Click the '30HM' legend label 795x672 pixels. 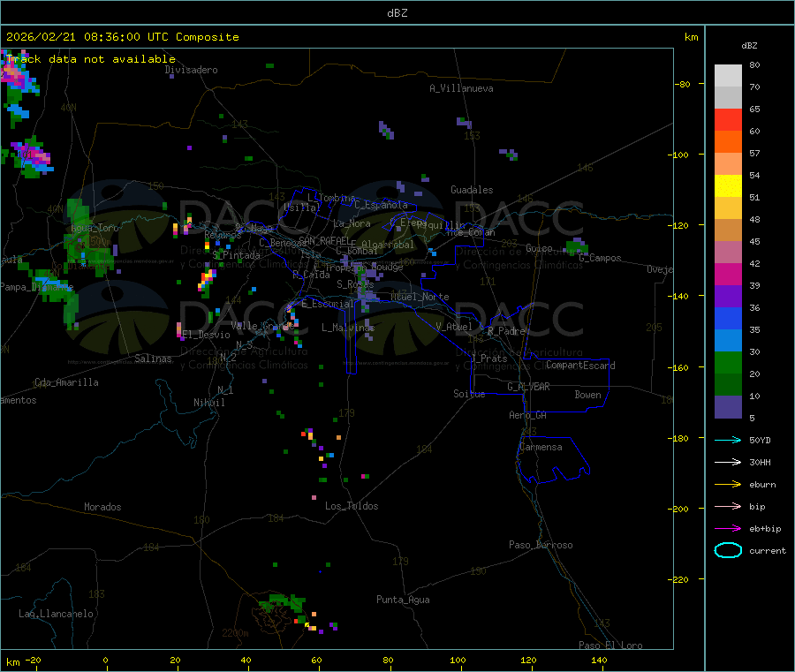(x=760, y=462)
